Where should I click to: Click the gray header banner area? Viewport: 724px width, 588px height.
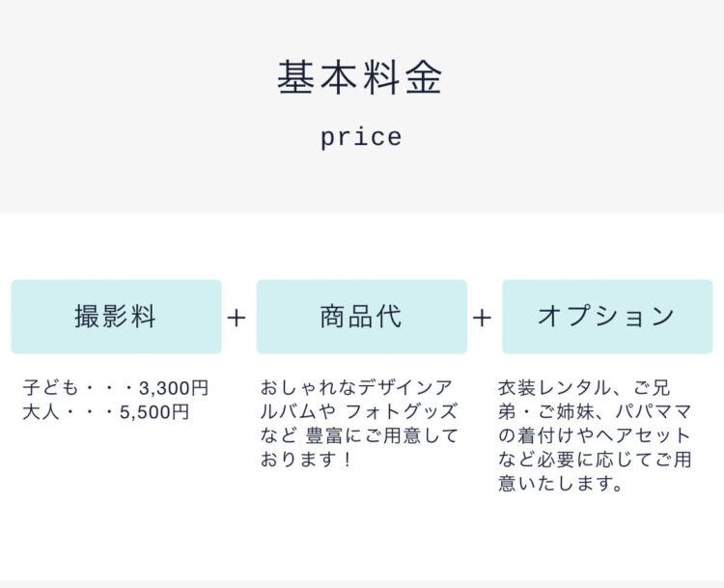point(362,106)
